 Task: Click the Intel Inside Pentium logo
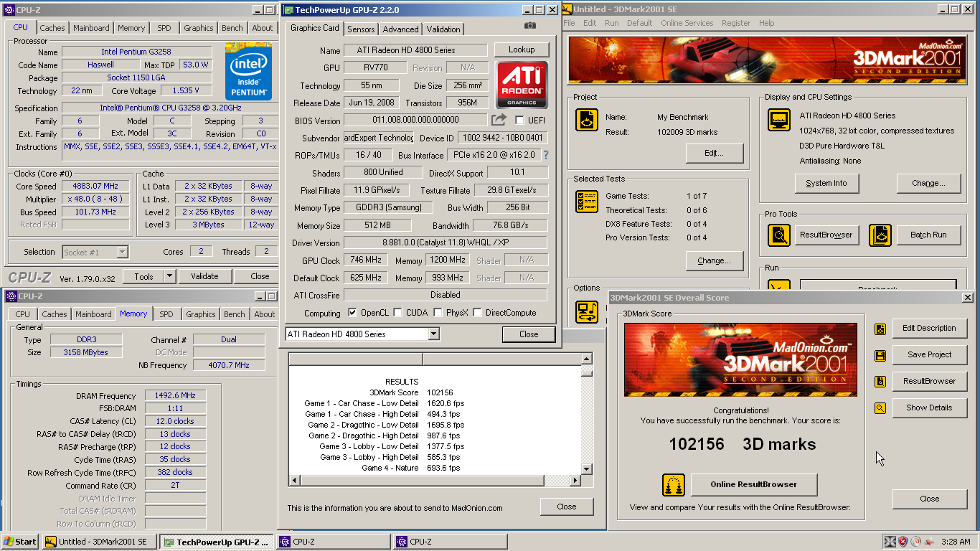(248, 71)
